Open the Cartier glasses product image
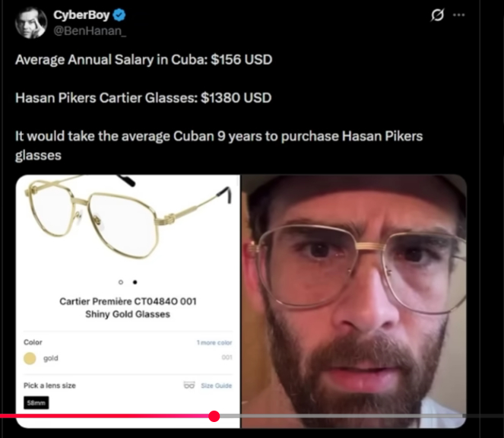This screenshot has width=504, height=438. pos(128,219)
